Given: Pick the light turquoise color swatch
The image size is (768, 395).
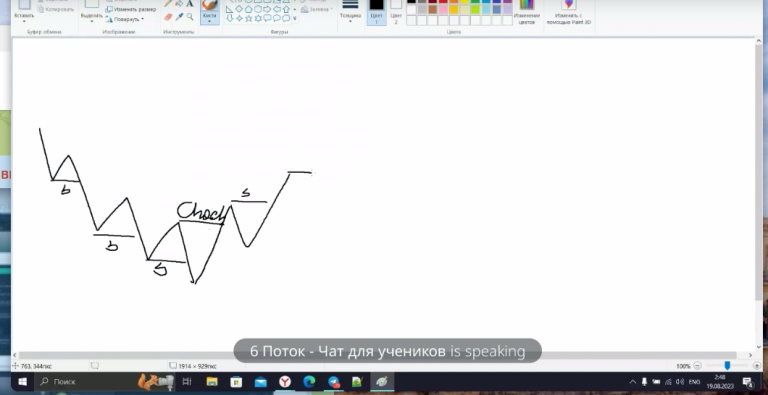Looking at the screenshot, I should pyautogui.click(x=486, y=9).
